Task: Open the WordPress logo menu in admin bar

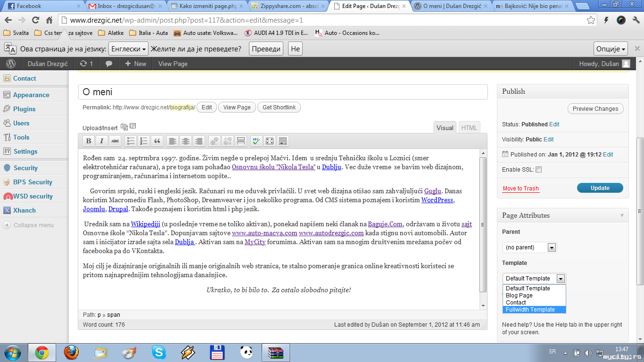Action: coord(11,64)
